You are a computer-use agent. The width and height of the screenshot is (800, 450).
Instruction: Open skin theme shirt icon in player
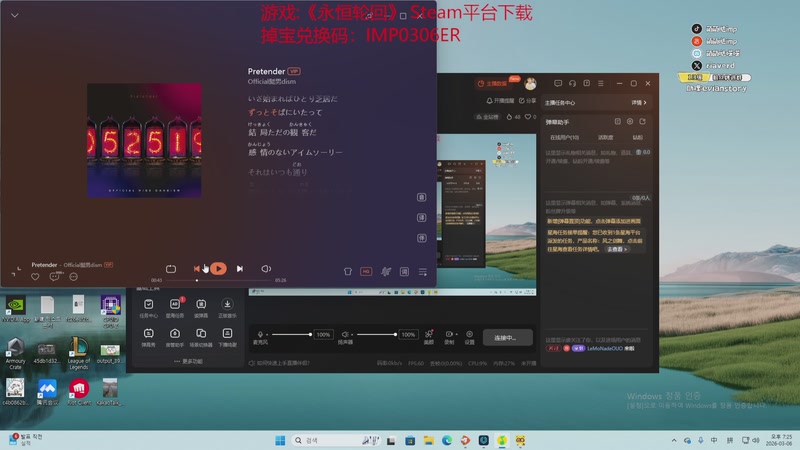click(x=347, y=271)
